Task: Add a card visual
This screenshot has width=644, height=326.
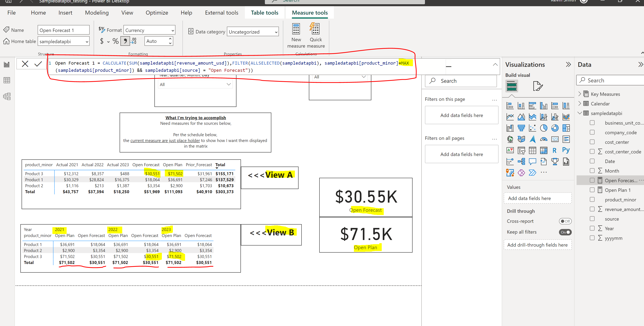Action: point(555,139)
